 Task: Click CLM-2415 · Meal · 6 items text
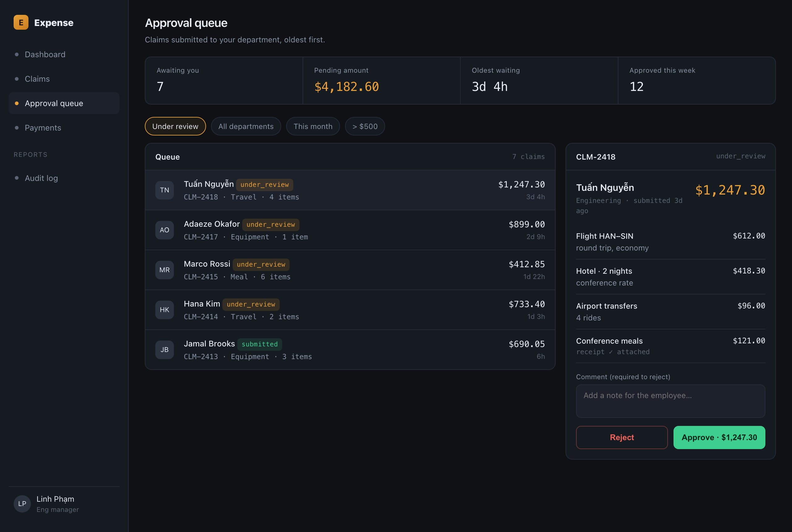[x=237, y=277]
